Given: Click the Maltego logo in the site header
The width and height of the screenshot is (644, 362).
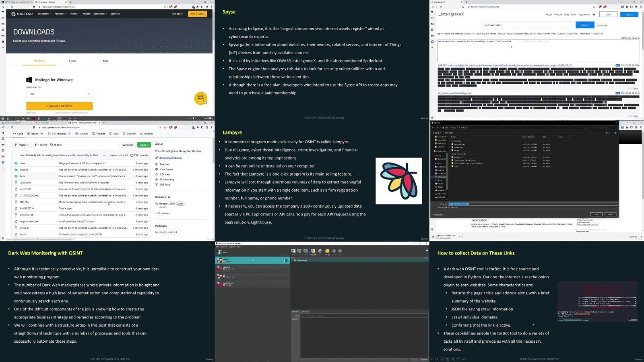Looking at the screenshot, I should point(22,14).
